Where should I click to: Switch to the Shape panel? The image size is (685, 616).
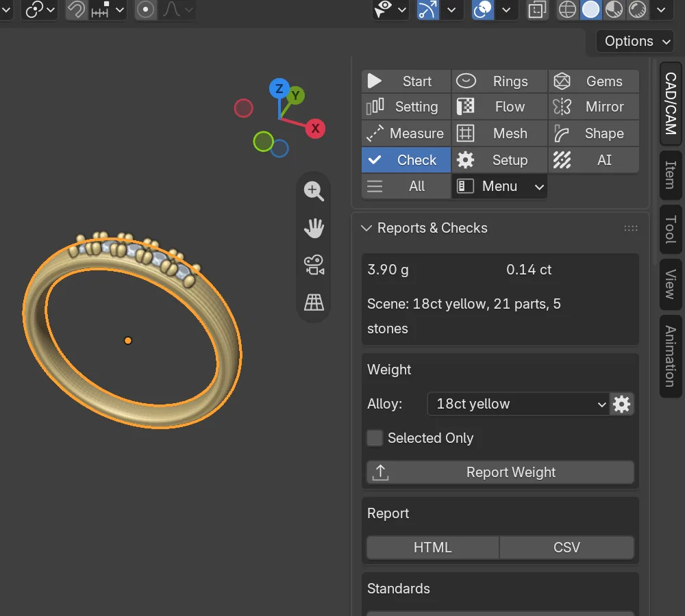point(594,133)
